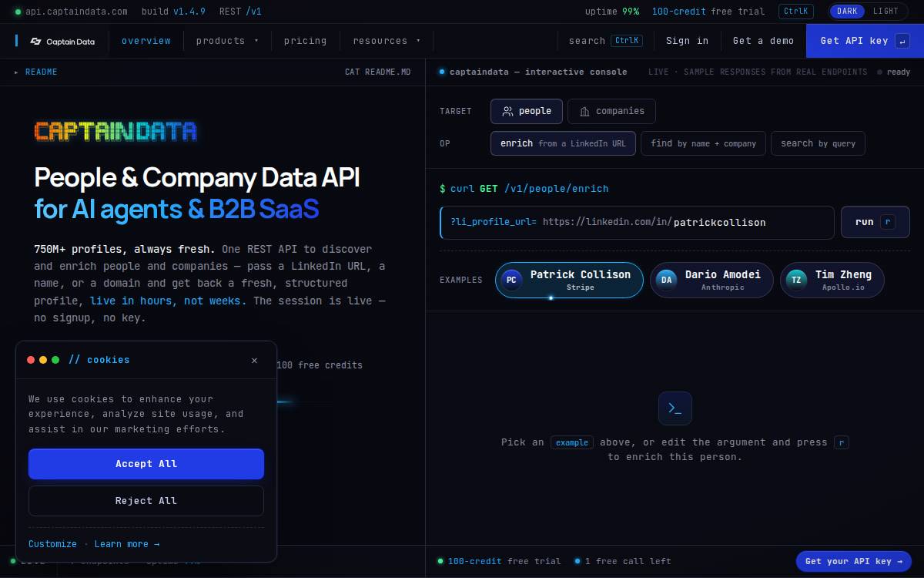
Task: Select Tim Zheng example
Action: (x=832, y=280)
